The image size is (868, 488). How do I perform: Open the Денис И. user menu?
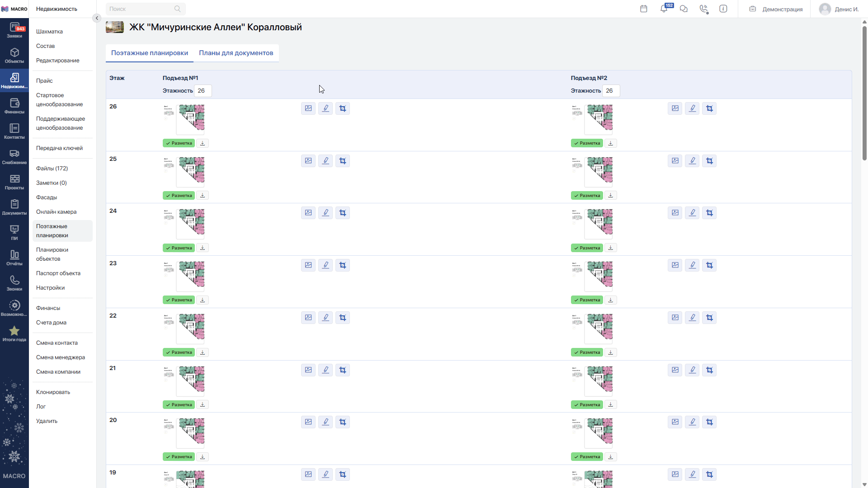(839, 9)
